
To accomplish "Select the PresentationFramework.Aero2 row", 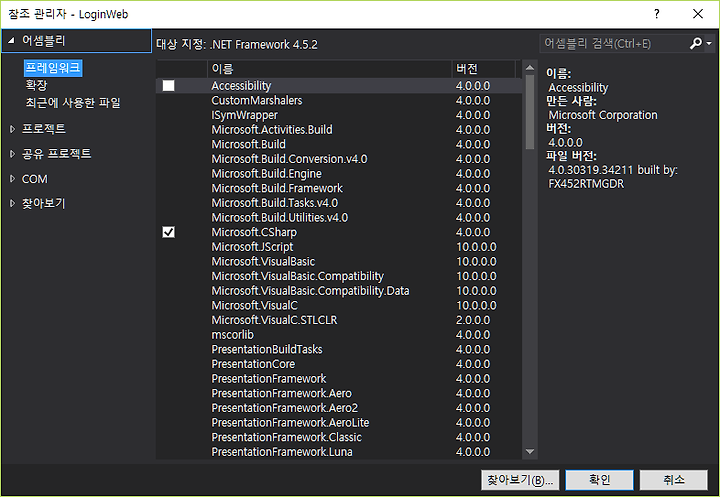I will pyautogui.click(x=339, y=408).
